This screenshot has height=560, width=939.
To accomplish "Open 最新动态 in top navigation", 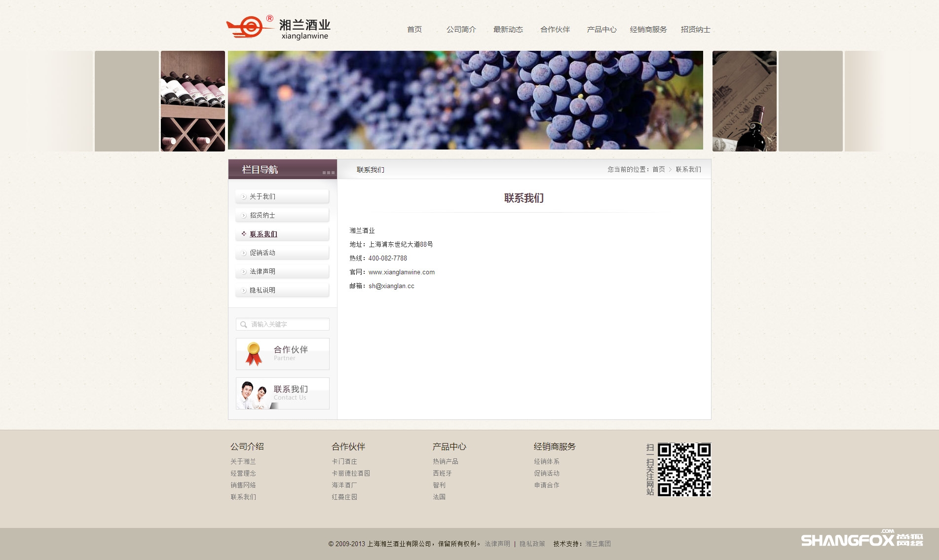I will point(508,30).
